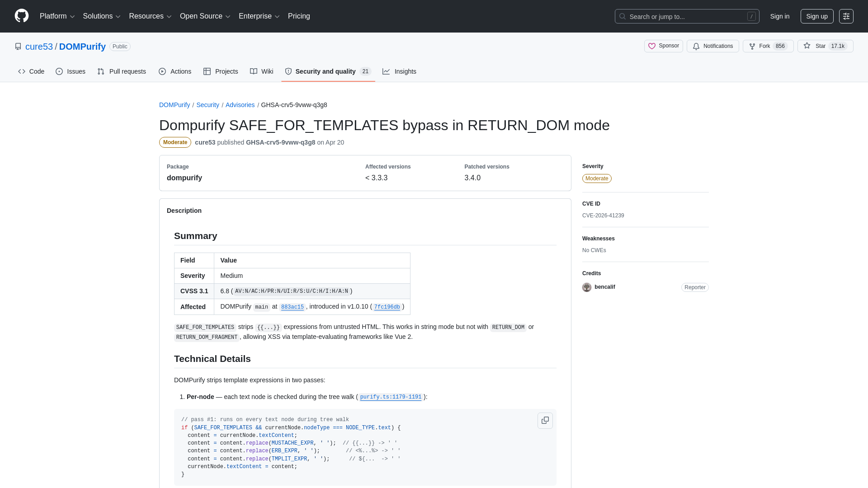Switch to the Wiki tab
Image resolution: width=868 pixels, height=488 pixels.
[262, 71]
